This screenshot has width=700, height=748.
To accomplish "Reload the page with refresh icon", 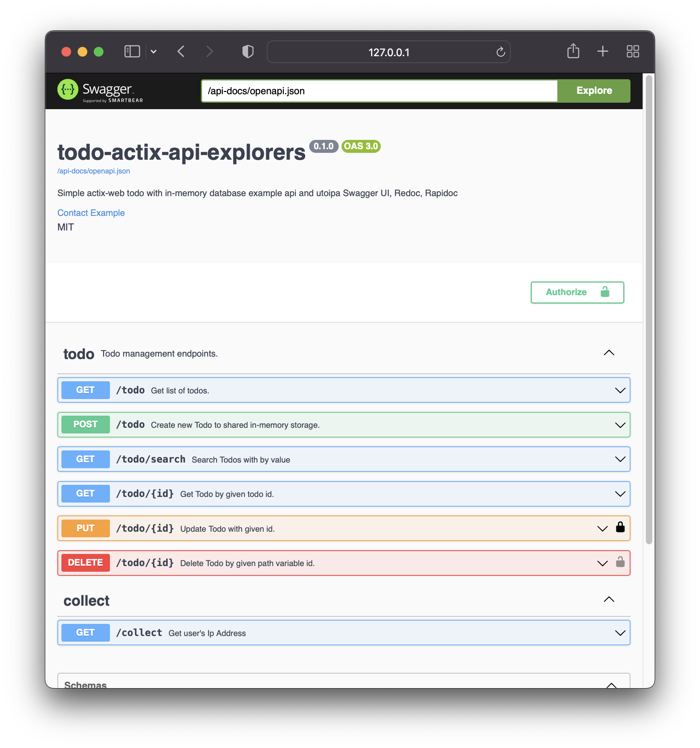I will tap(501, 52).
